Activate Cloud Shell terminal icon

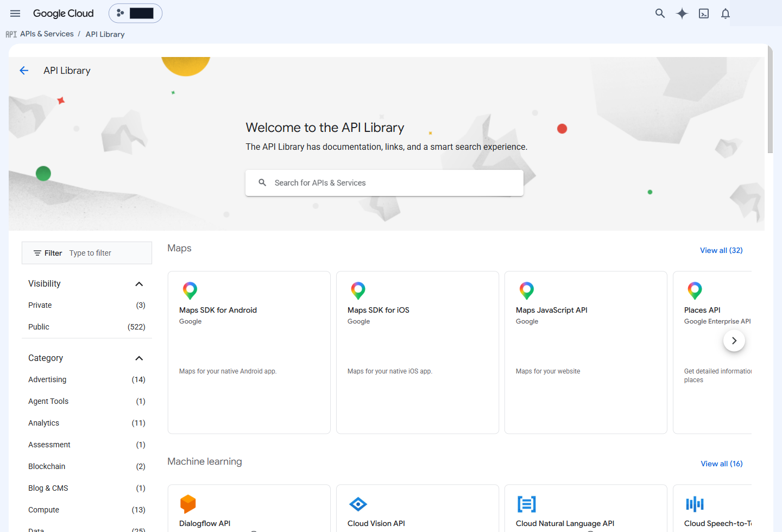[704, 14]
